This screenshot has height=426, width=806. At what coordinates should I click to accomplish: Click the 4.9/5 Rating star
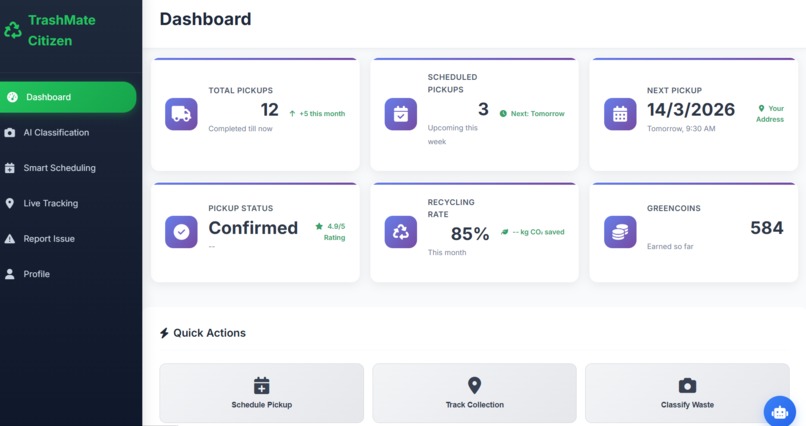pyautogui.click(x=319, y=226)
